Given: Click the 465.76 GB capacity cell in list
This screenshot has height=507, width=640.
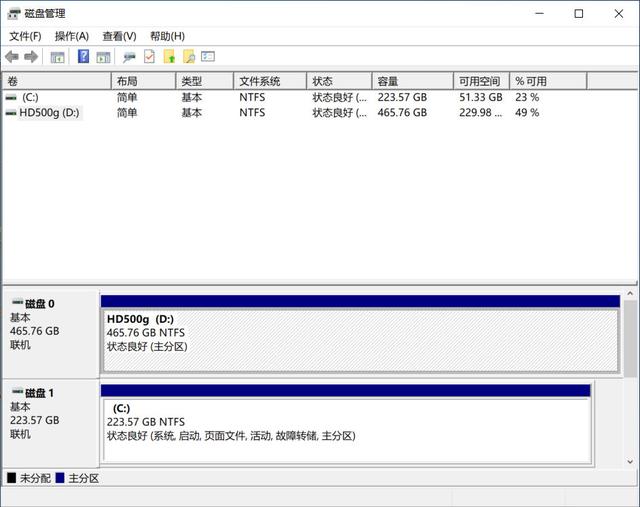Looking at the screenshot, I should 402,113.
